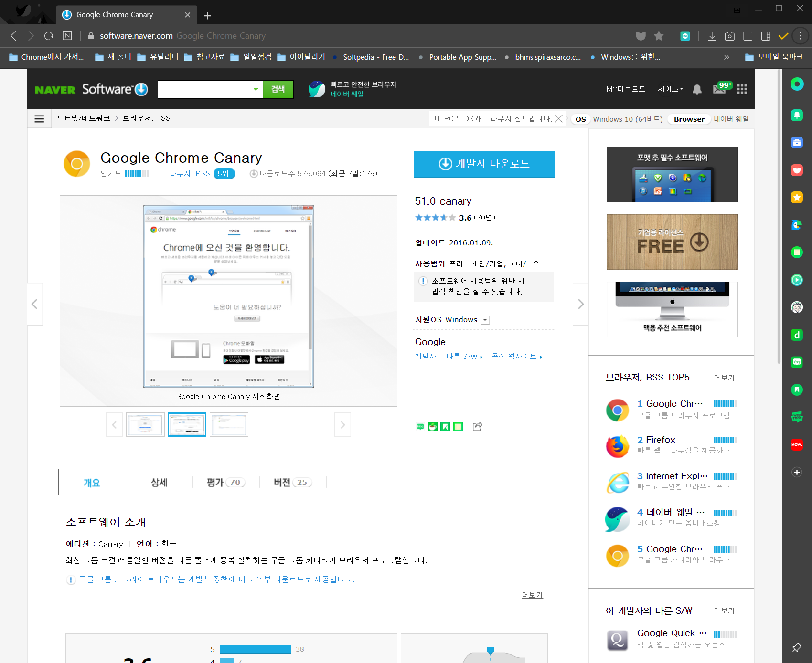Viewport: 812px width, 663px height.
Task: Click the 인기도 popularity bar
Action: point(137,174)
